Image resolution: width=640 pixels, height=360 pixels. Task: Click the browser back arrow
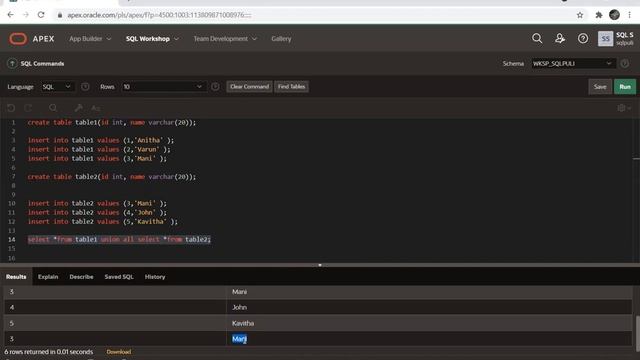10,15
